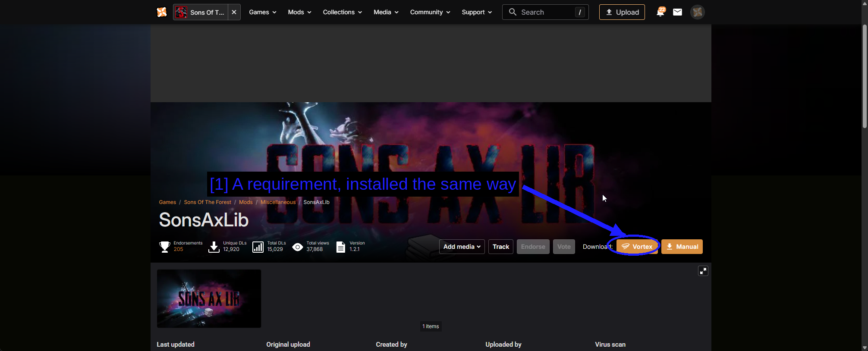Image resolution: width=868 pixels, height=351 pixels.
Task: Open the Community dropdown
Action: [x=430, y=12]
